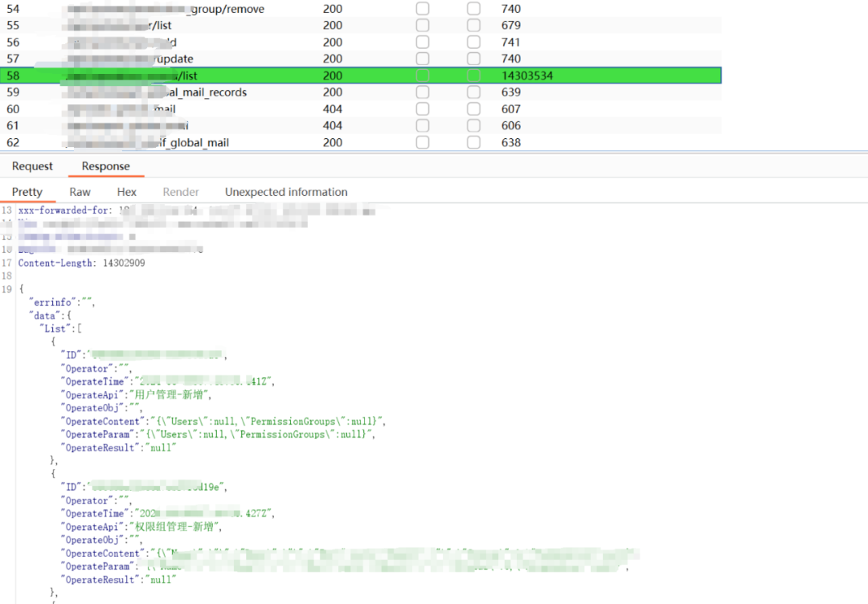Click the first "OperateResult":"null" line

pyautogui.click(x=118, y=448)
